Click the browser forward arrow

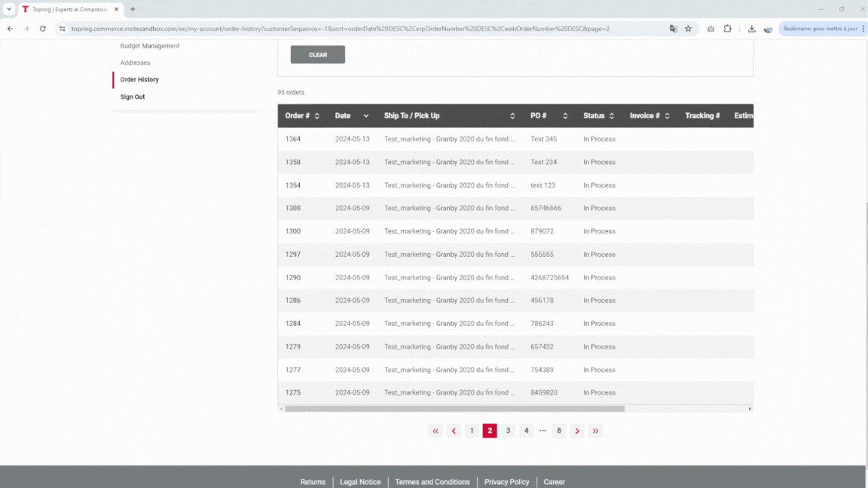tap(26, 29)
